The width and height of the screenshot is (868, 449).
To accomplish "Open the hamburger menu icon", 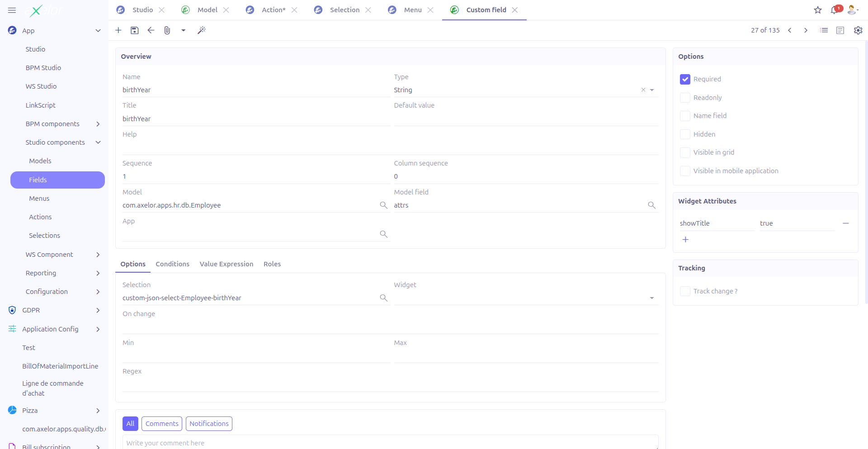I will (12, 10).
